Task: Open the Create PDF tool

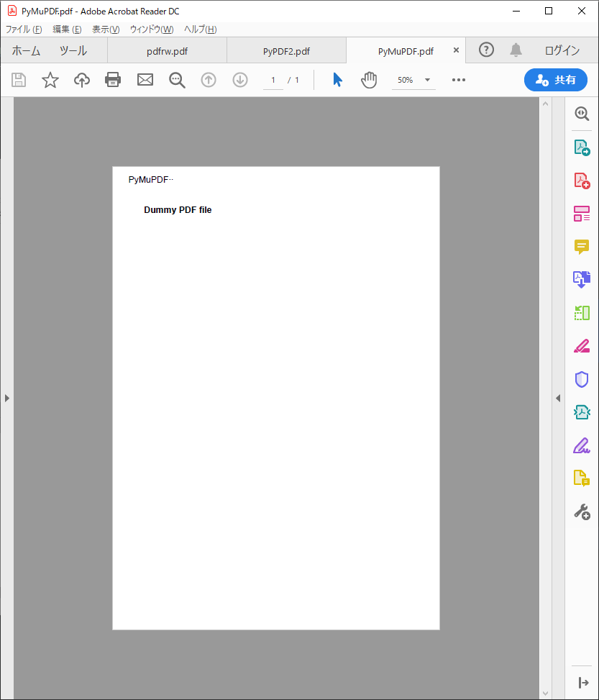Action: point(581,180)
